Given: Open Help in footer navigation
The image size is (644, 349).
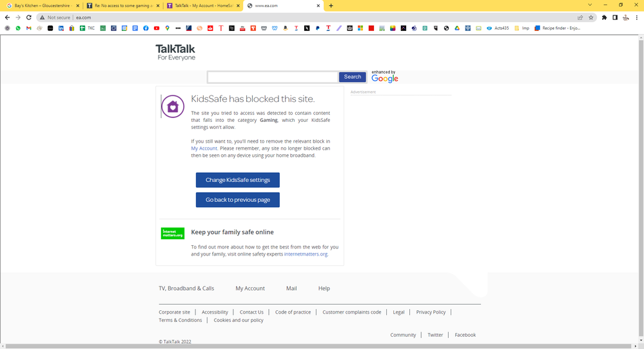Looking at the screenshot, I should [324, 288].
